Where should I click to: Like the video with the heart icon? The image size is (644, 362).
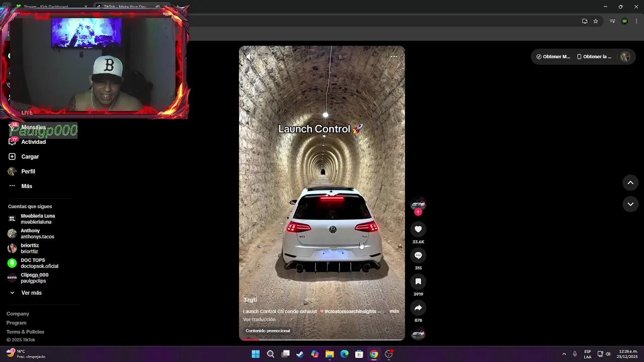tap(418, 229)
